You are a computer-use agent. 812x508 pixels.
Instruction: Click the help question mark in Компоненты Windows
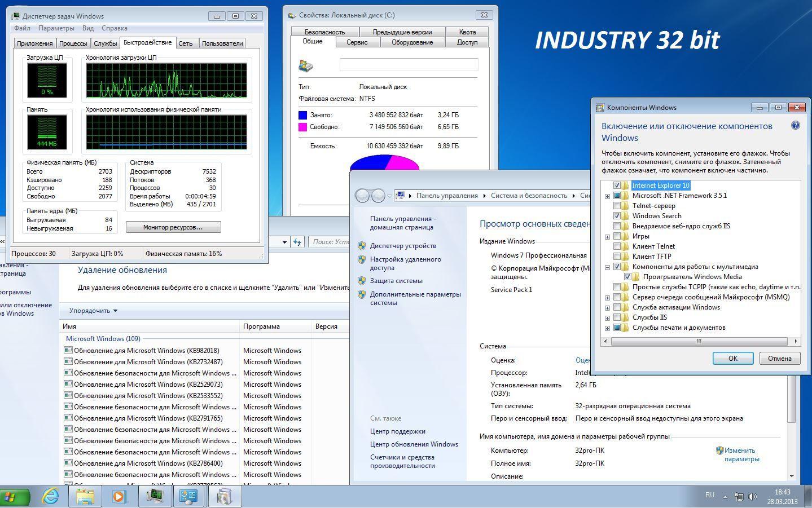coord(796,126)
